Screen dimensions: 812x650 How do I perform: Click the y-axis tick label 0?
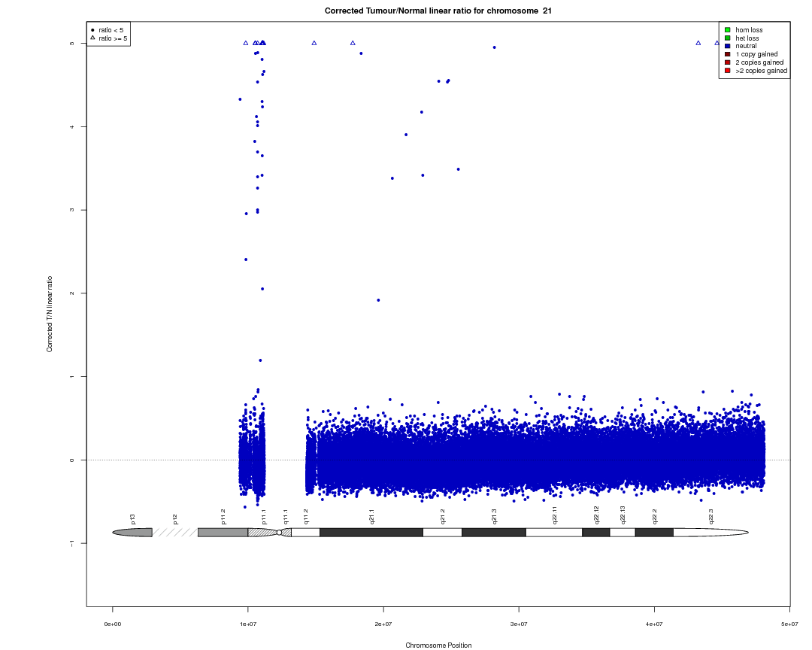pyautogui.click(x=72, y=460)
